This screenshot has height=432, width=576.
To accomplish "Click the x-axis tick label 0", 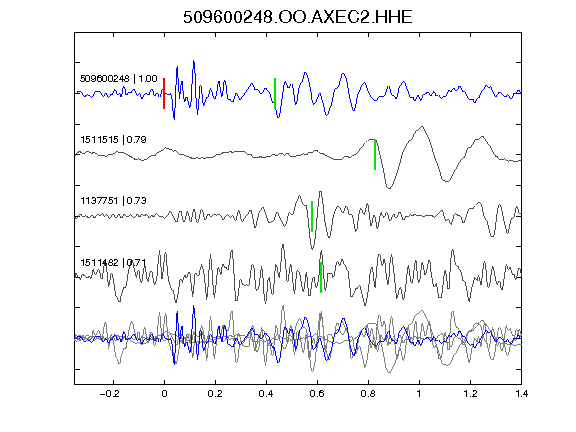I will pyautogui.click(x=164, y=394).
